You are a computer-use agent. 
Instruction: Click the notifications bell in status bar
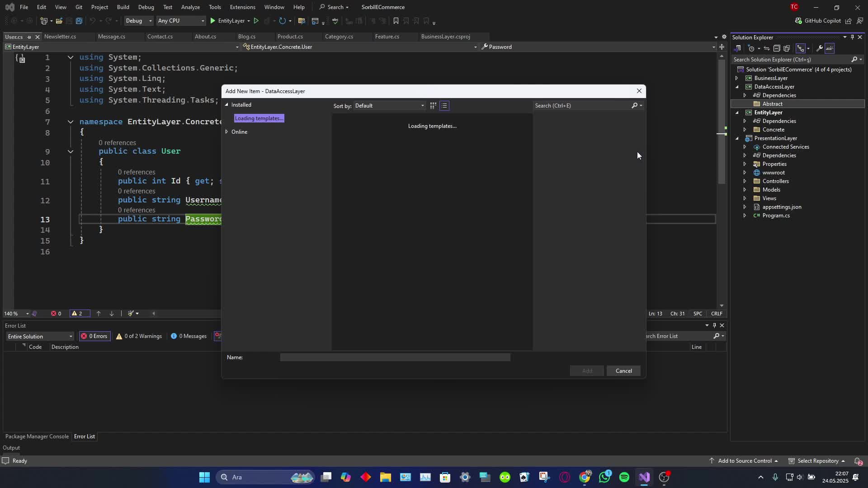coord(858,461)
